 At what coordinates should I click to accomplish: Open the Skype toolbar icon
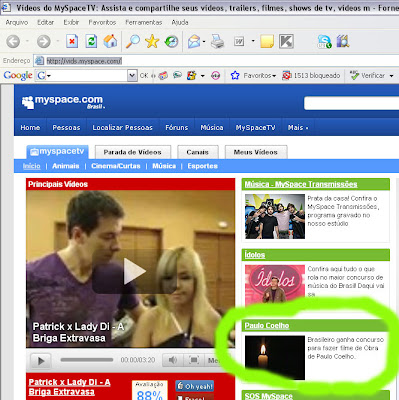coord(324,42)
